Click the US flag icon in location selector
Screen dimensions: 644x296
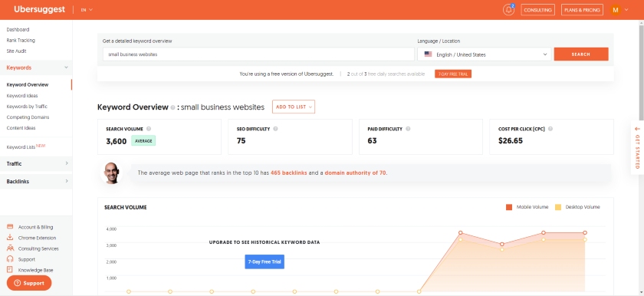[x=428, y=54]
